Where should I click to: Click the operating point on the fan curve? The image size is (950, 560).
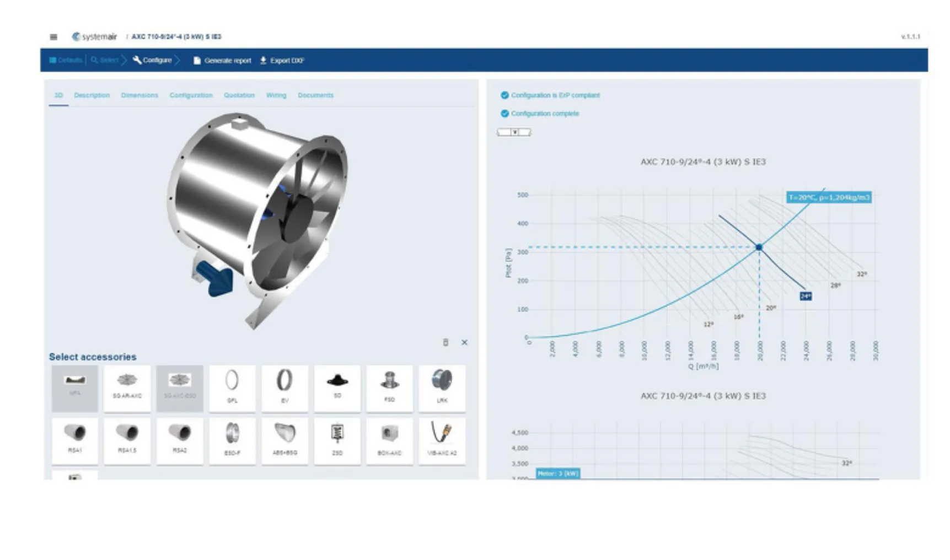click(759, 247)
